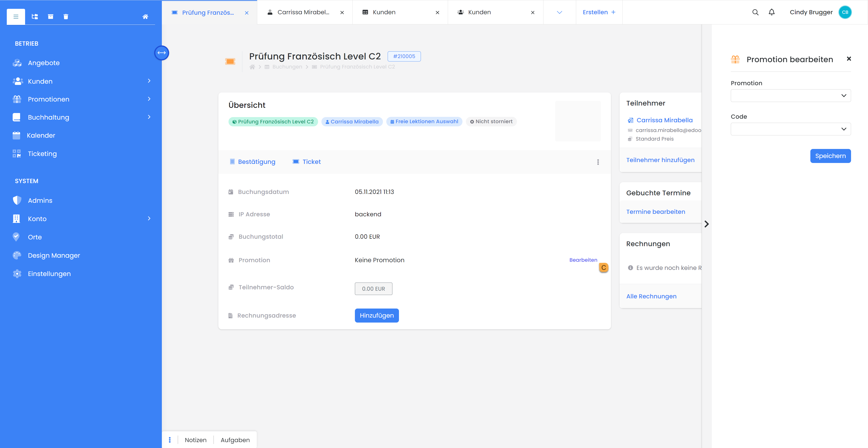Viewport: 868px width, 448px height.
Task: Close the Promotion bearbeiten panel
Action: point(849,59)
